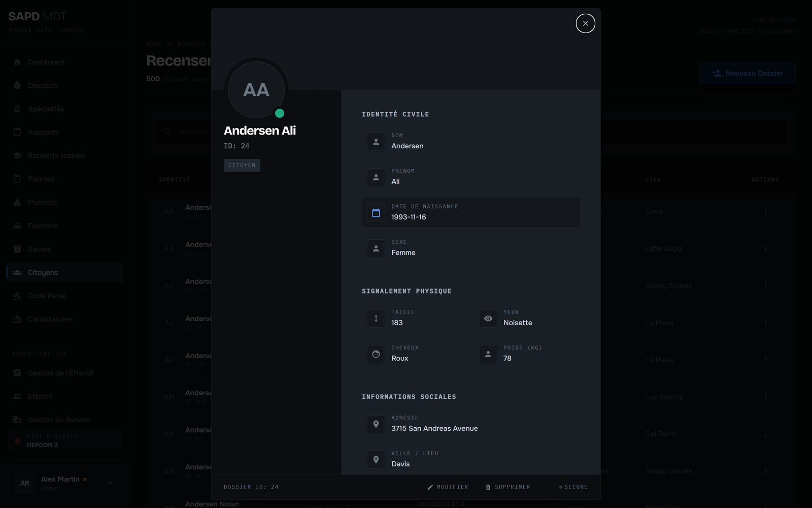The image size is (812, 508).
Task: Expand the Alex Martin user menu
Action: click(x=65, y=483)
